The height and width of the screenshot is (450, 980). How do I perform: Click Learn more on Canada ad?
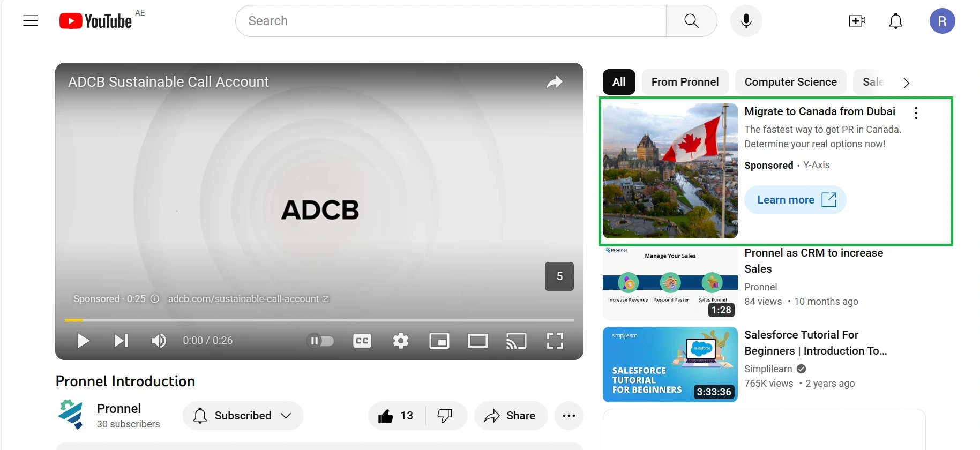795,200
